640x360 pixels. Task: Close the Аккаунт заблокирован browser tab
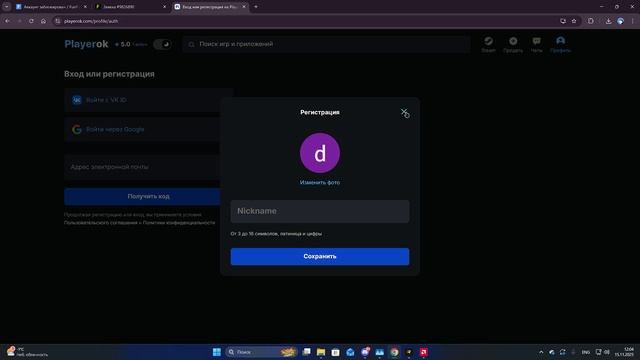click(85, 7)
